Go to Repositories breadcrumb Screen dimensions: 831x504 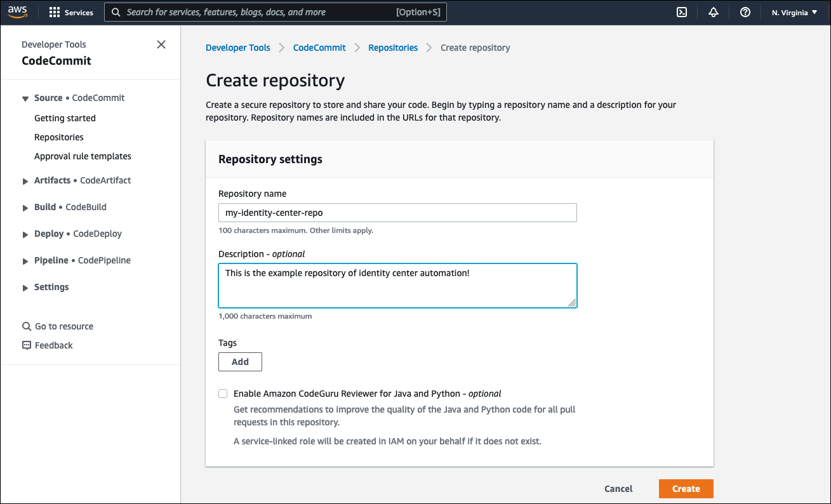coord(393,48)
